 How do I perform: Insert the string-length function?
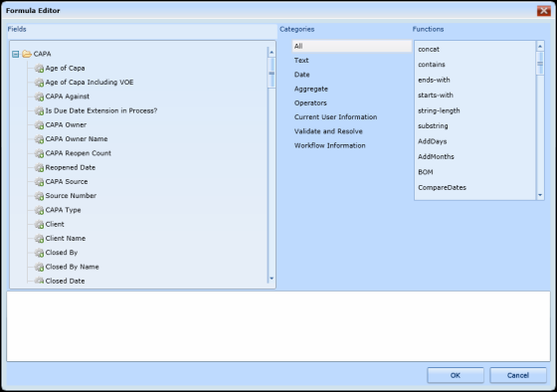pyautogui.click(x=439, y=110)
